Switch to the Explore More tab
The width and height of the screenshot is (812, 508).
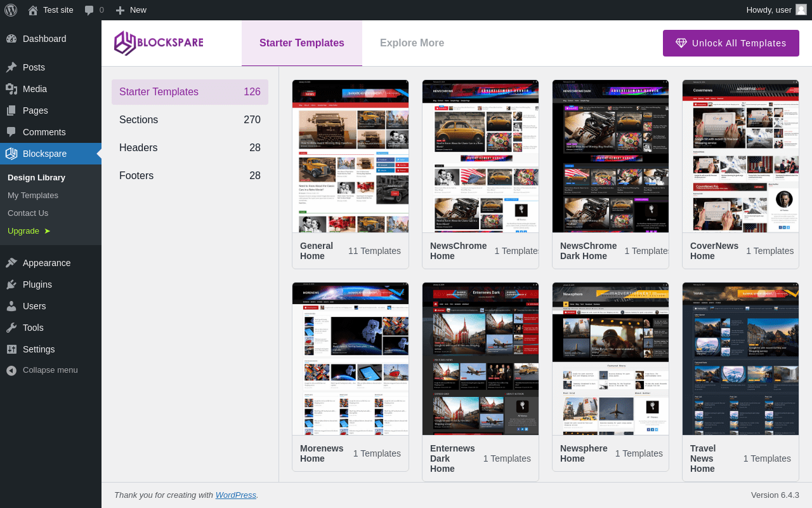point(412,43)
